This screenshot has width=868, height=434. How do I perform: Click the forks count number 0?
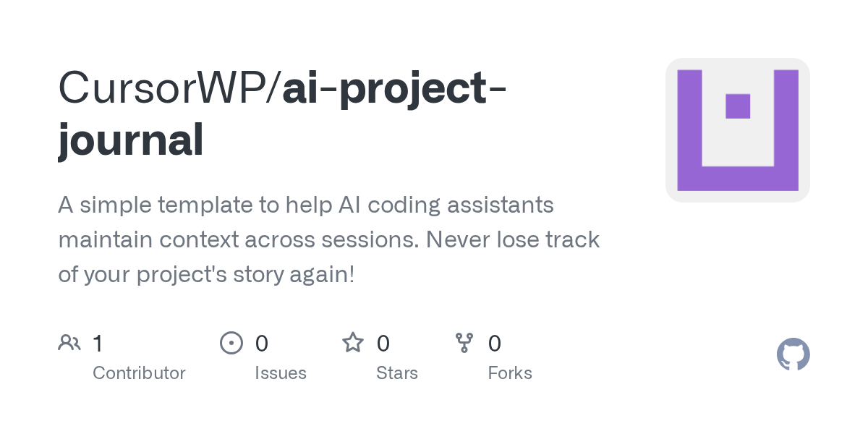coord(495,344)
